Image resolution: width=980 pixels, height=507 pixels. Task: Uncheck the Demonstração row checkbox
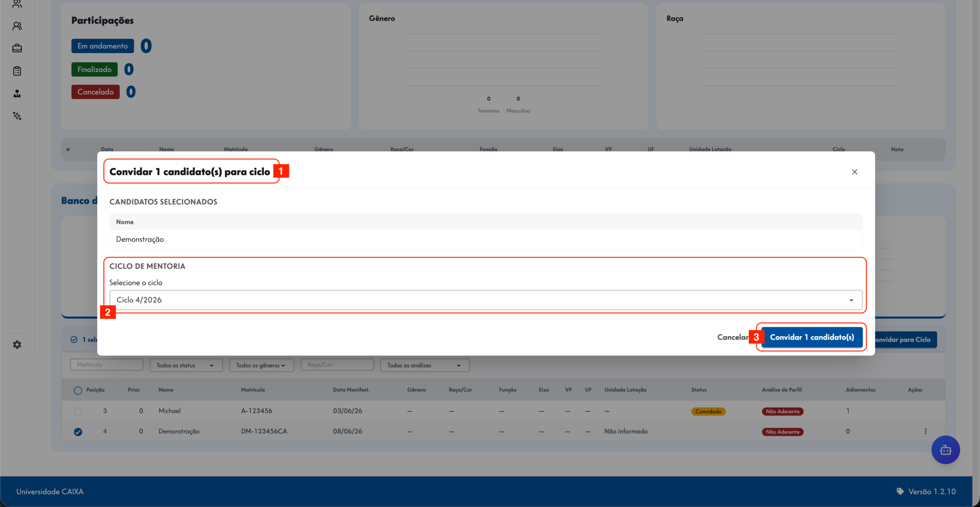(78, 432)
